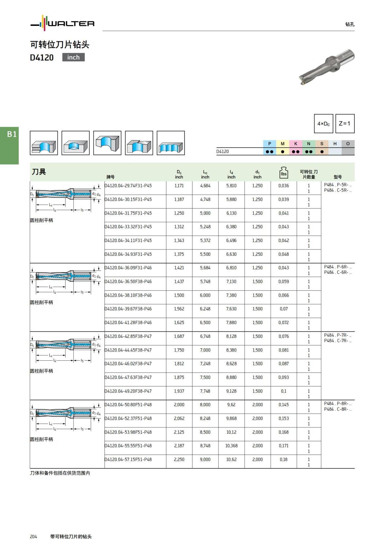Click the 可转位刀片数量 column header
The height and width of the screenshot is (555, 392).
309,174
